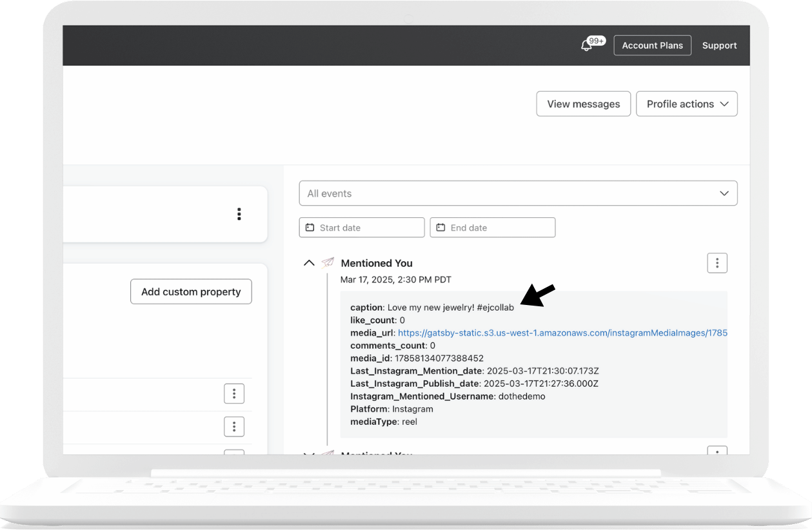Image resolution: width=812 pixels, height=530 pixels.
Task: Open the second property row's three-dot menu
Action: click(x=234, y=426)
